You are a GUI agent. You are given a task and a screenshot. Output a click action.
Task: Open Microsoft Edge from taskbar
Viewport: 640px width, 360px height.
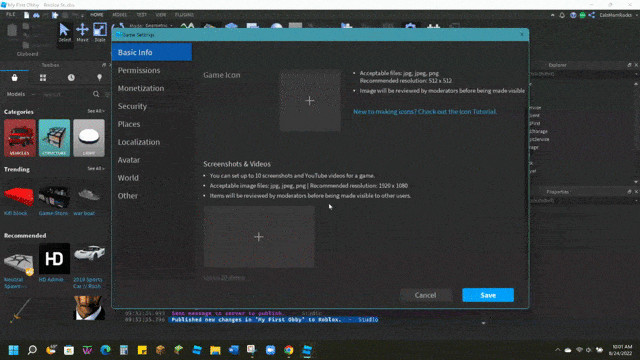point(105,350)
